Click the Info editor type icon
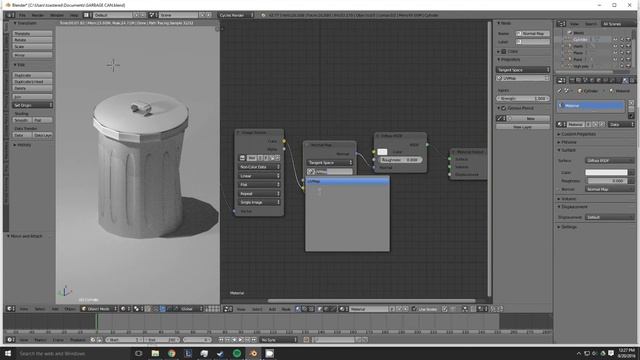Viewport: 640px width, 360px height. pos(10,15)
